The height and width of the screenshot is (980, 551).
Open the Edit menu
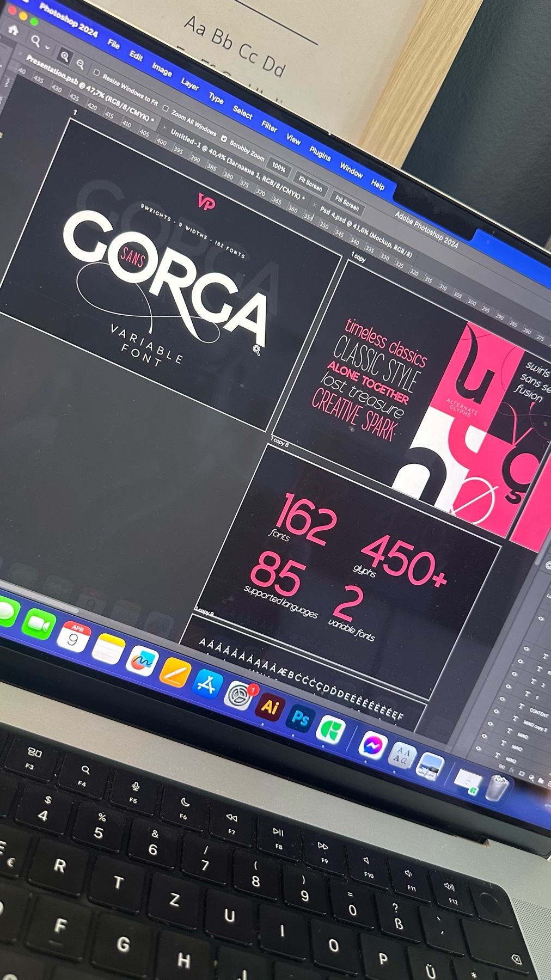click(136, 56)
